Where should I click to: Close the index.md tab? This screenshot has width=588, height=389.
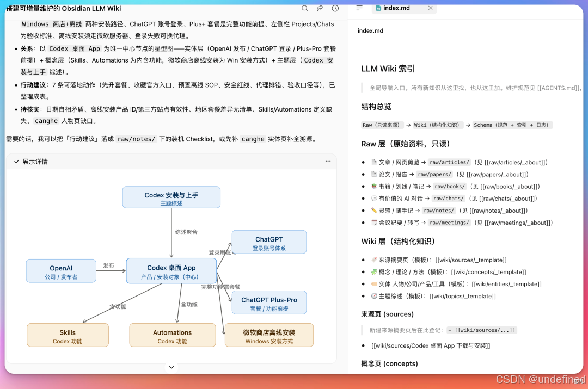(x=430, y=8)
